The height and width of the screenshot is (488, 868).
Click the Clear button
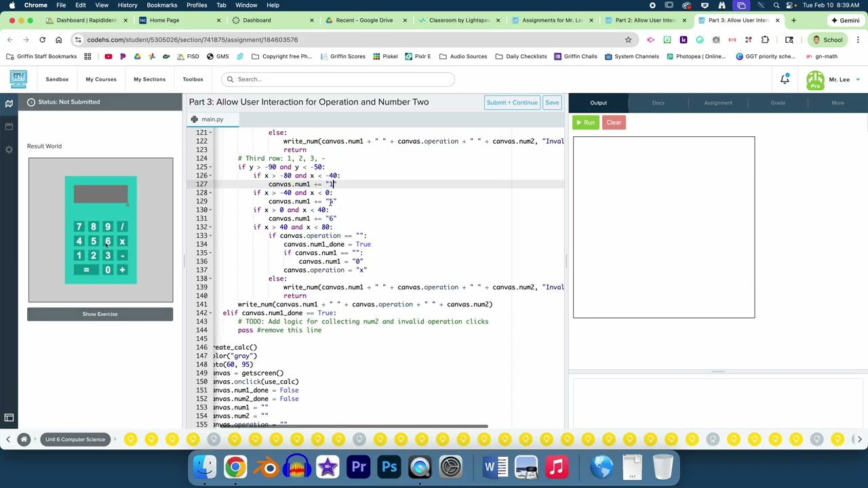tap(614, 123)
